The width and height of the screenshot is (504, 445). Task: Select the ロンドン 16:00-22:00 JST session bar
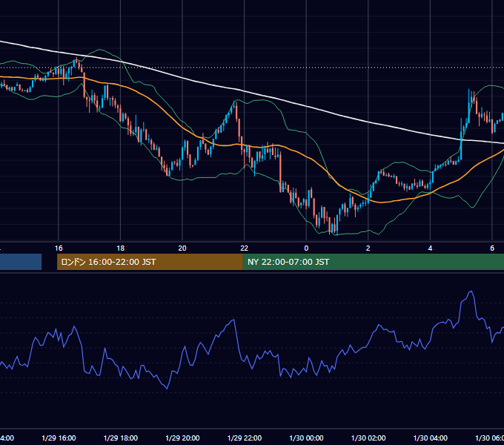[x=150, y=262]
